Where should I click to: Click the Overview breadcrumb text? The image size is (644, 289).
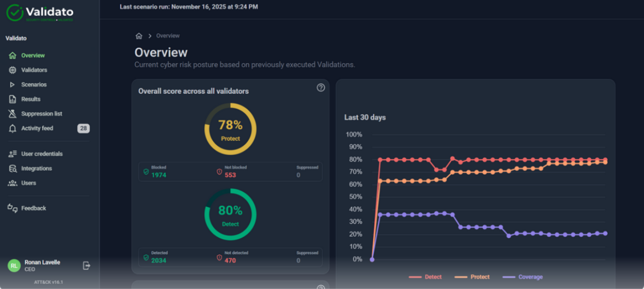point(168,36)
